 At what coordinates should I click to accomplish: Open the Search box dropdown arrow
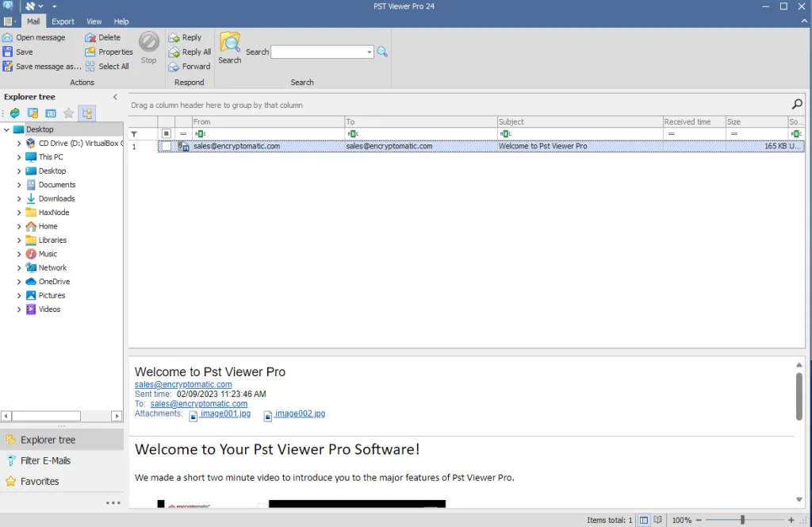click(x=370, y=52)
